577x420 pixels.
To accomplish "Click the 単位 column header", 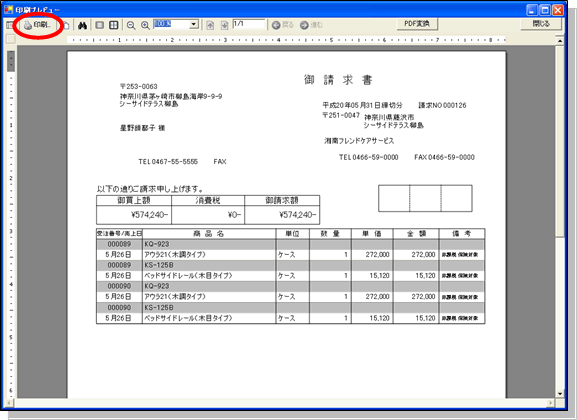I will coord(293,234).
